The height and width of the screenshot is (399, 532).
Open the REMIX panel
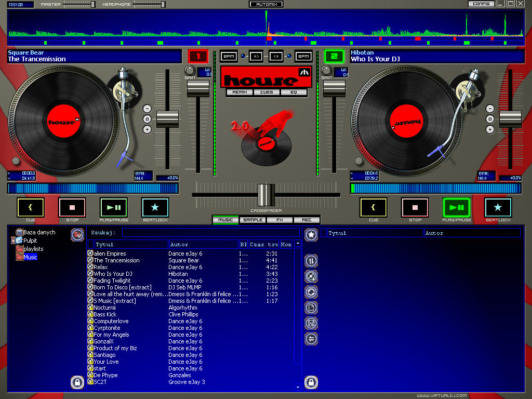pyautogui.click(x=240, y=92)
